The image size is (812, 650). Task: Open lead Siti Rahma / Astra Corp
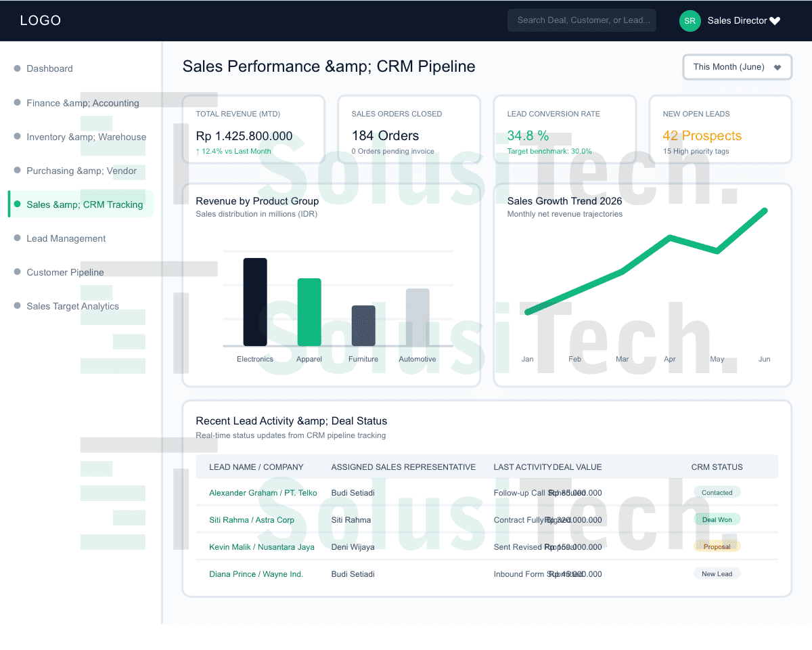[252, 520]
